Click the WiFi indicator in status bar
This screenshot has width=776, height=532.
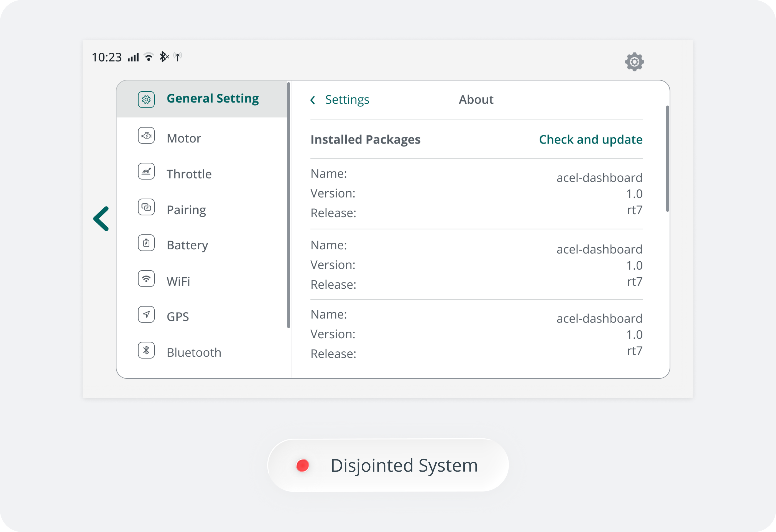click(149, 57)
